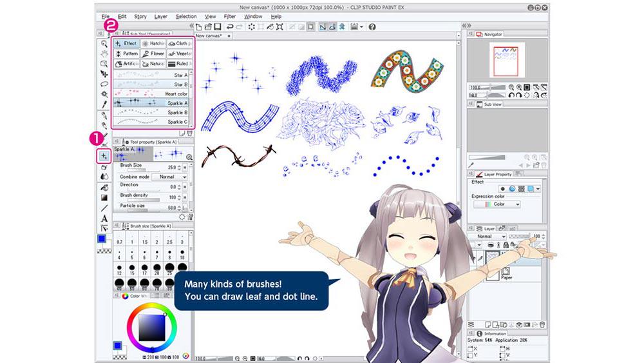Image resolution: width=644 pixels, height=363 pixels.
Task: Select the Star A brush
Action: coord(151,75)
